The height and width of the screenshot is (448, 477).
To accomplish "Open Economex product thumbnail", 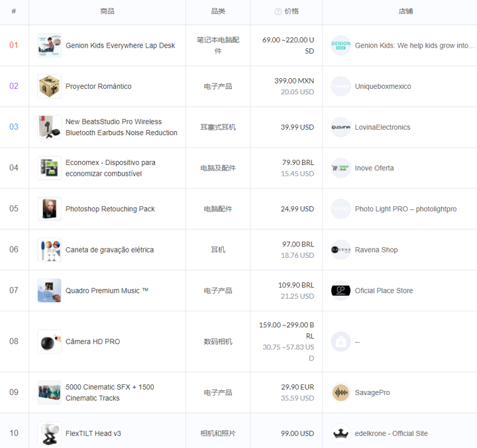I will (x=49, y=168).
